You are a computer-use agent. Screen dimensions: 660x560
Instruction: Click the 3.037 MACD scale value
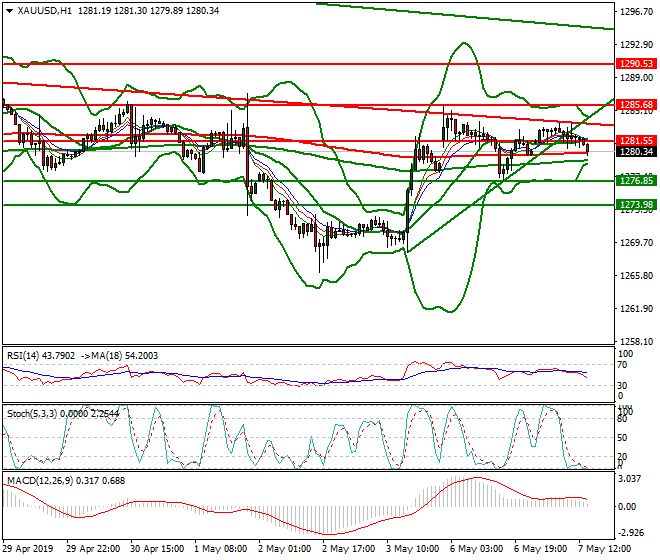pos(629,479)
